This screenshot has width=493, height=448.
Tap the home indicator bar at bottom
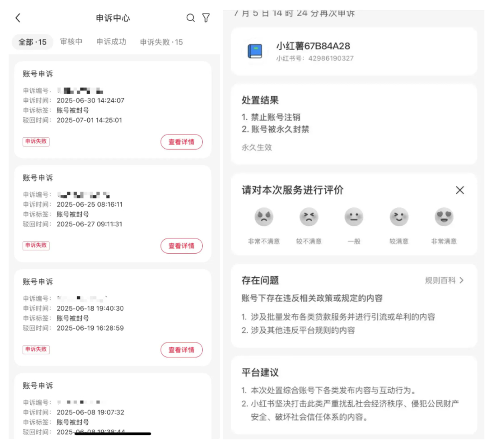pyautogui.click(x=113, y=433)
